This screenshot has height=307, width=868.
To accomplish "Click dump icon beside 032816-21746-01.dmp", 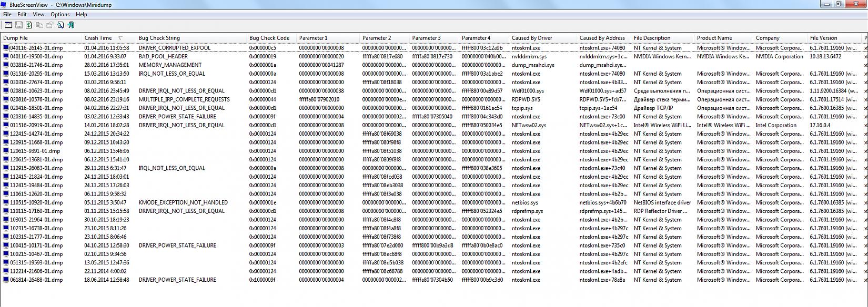I will click(x=6, y=65).
